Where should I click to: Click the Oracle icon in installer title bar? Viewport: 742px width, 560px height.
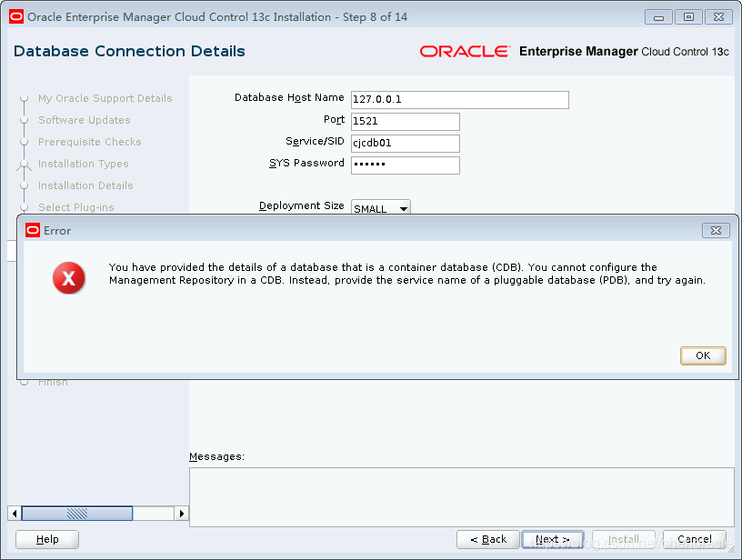[x=16, y=17]
